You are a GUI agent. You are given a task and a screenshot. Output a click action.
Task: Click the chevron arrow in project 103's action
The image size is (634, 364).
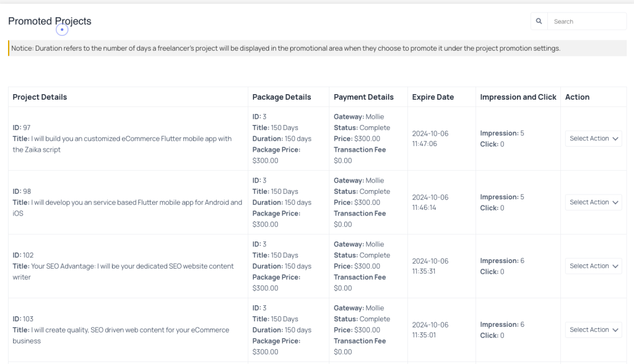coord(615,330)
